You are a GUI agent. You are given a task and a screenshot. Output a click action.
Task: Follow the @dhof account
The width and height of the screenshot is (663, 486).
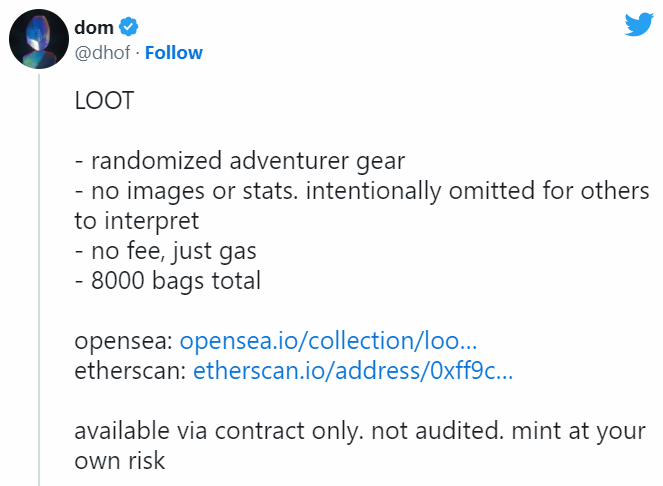[174, 53]
